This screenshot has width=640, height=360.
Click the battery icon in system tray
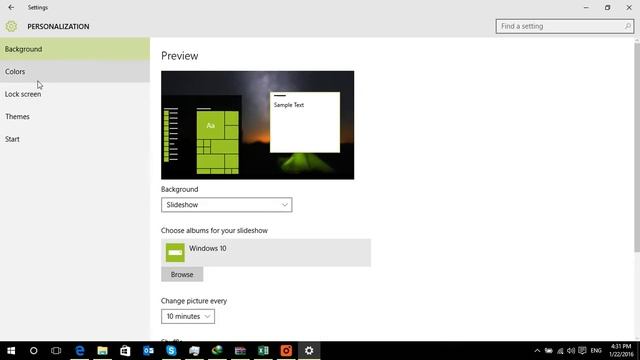pos(549,351)
